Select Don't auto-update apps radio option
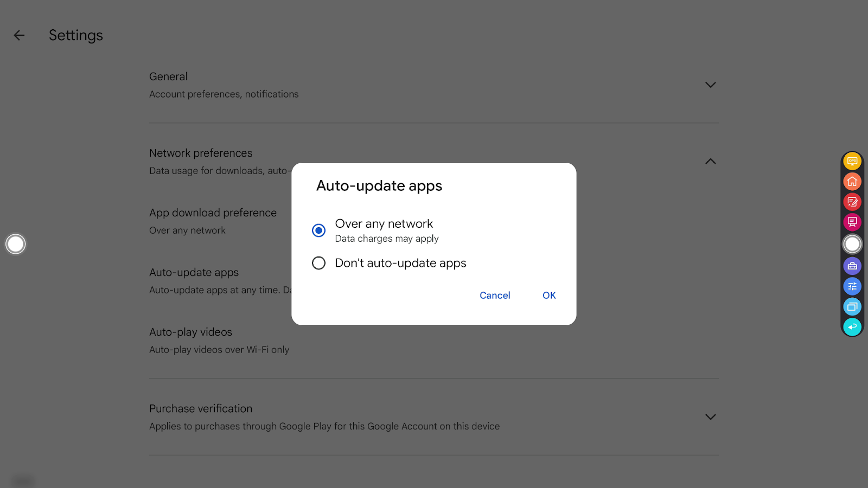This screenshot has width=868, height=488. click(319, 263)
